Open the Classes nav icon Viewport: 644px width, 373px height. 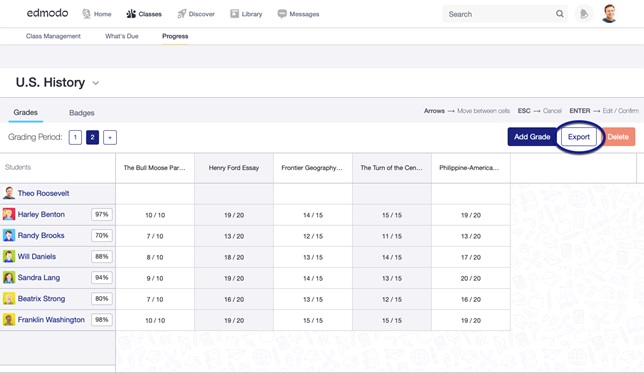(131, 14)
